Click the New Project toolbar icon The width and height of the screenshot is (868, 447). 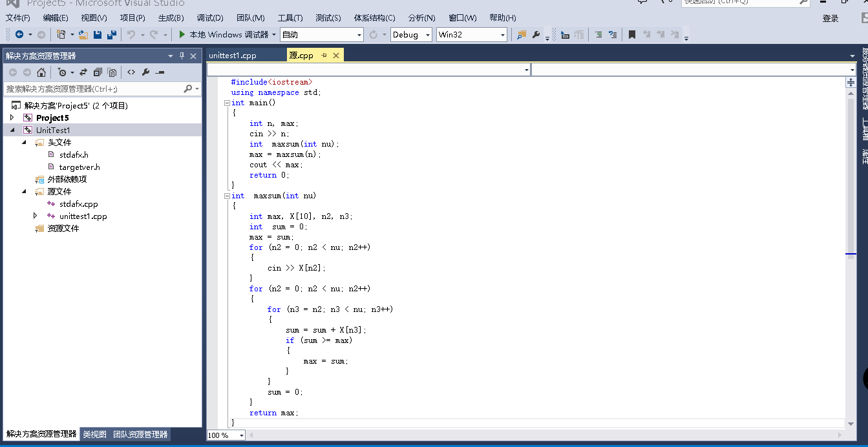coord(61,34)
